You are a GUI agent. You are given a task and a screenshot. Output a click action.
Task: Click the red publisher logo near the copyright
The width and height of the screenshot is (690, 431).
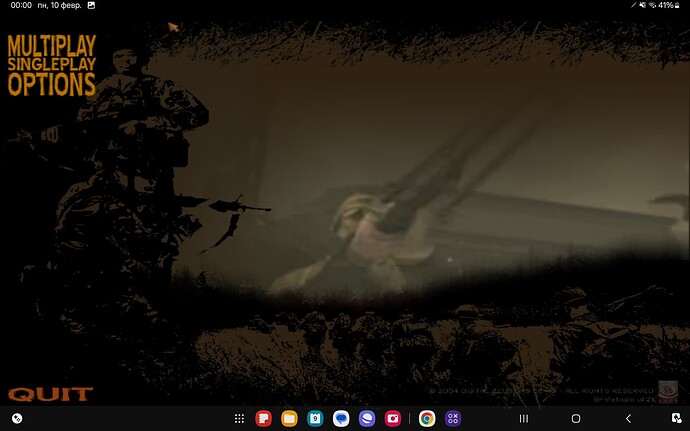pyautogui.click(x=669, y=388)
